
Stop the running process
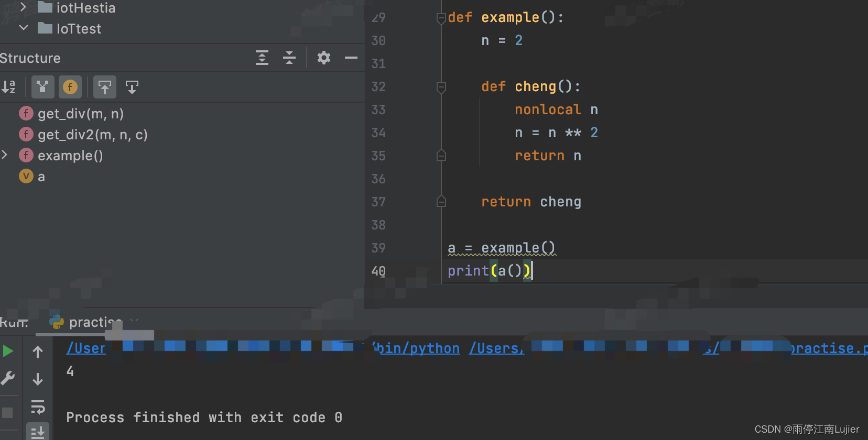point(7,413)
